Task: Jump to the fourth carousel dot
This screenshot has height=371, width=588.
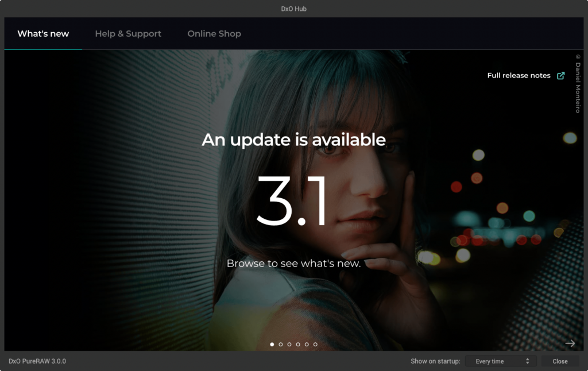Action: (298, 345)
